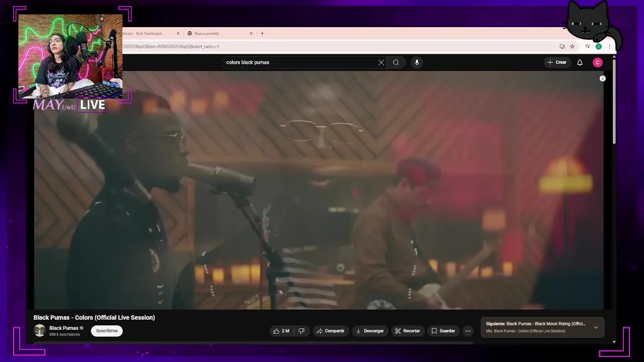Open the Crear menu
This screenshot has width=644, height=362.
(x=557, y=62)
